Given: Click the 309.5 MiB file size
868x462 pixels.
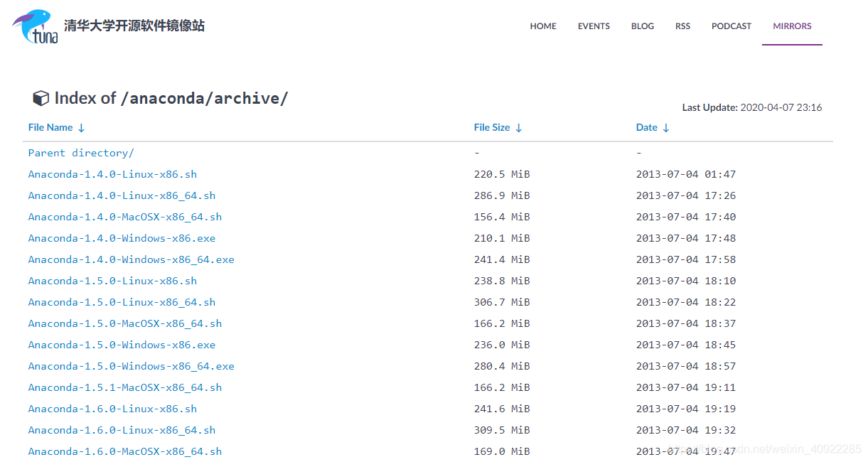Looking at the screenshot, I should click(502, 430).
